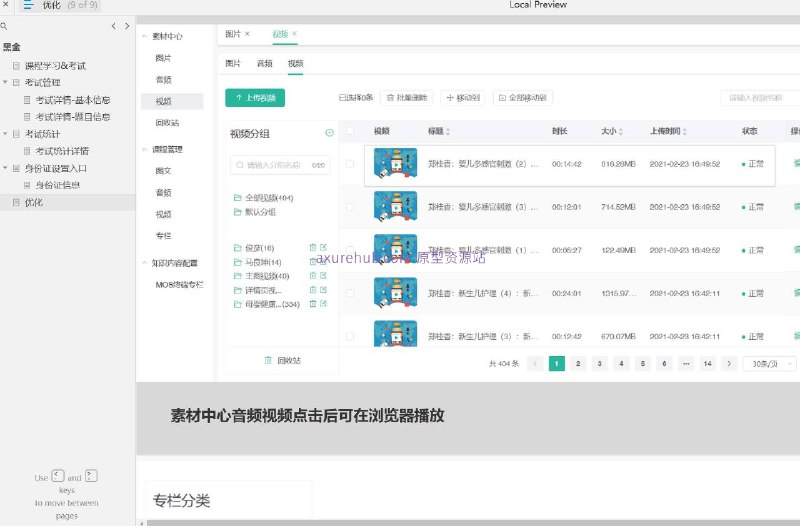Delete the 促康(16) group via trash icon
Viewport: 800px width, 526px height.
click(x=313, y=247)
